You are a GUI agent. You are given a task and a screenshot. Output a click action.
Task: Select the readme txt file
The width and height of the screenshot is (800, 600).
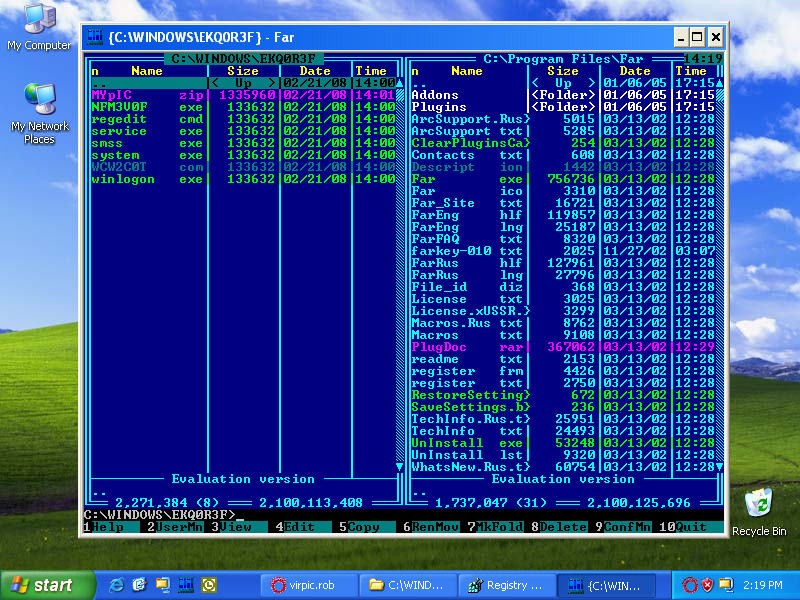pyautogui.click(x=563, y=359)
